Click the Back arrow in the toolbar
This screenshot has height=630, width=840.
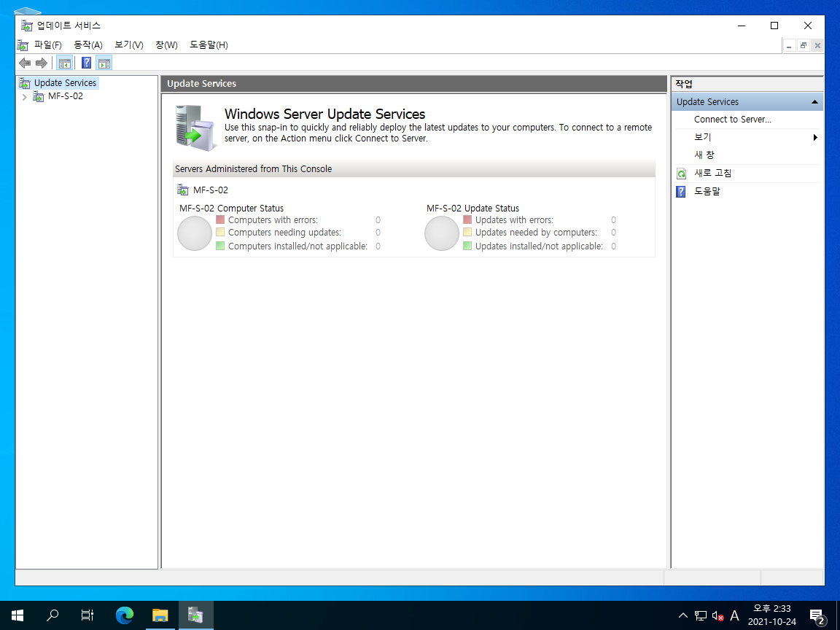(x=25, y=63)
